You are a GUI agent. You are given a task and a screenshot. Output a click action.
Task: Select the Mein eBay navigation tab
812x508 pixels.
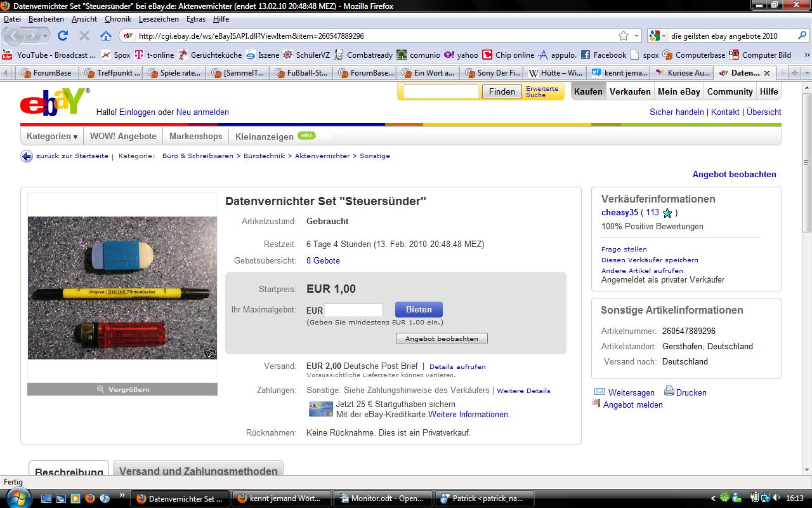pyautogui.click(x=679, y=91)
